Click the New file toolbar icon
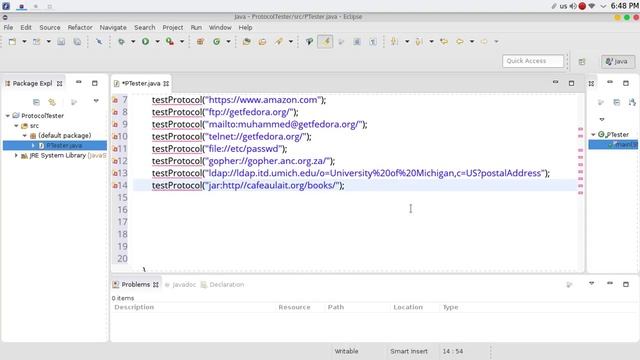Image resolution: width=640 pixels, height=360 pixels. tap(12, 42)
